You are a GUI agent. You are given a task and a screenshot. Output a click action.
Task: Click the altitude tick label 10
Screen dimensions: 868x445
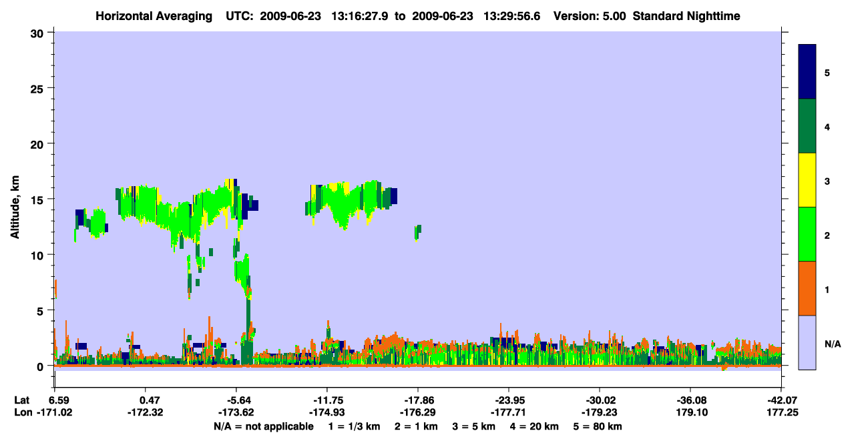(x=39, y=255)
